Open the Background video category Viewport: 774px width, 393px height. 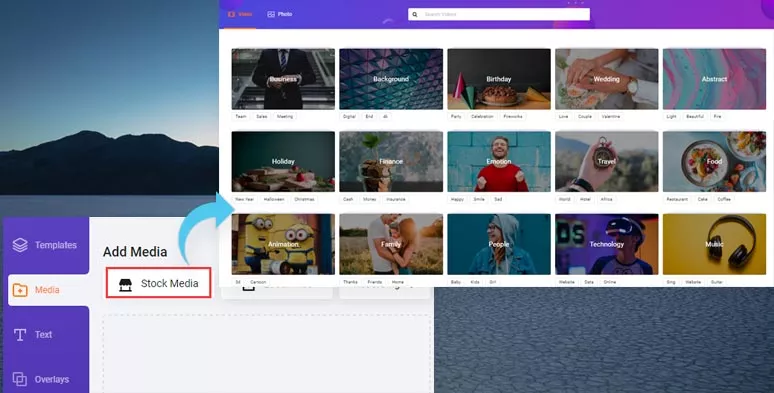pos(391,79)
